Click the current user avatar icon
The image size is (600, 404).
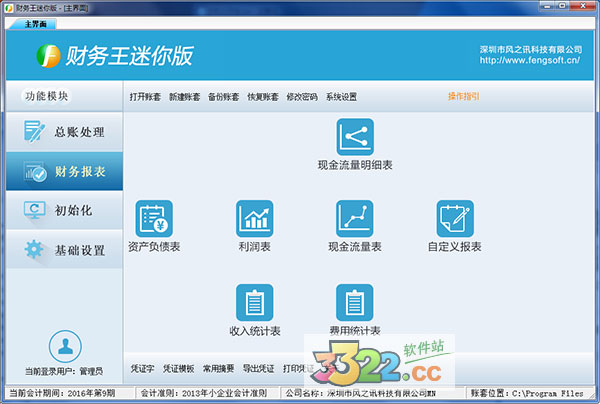pos(65,347)
